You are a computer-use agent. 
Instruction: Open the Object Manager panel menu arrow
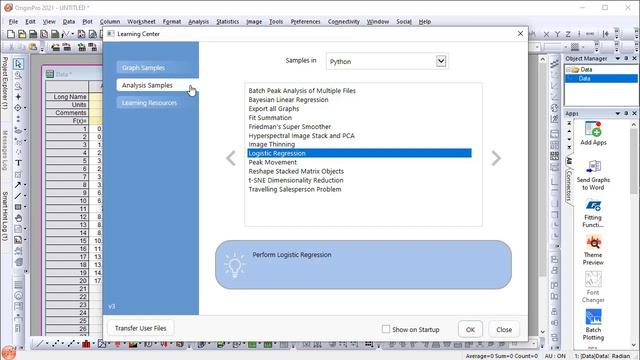tap(618, 59)
